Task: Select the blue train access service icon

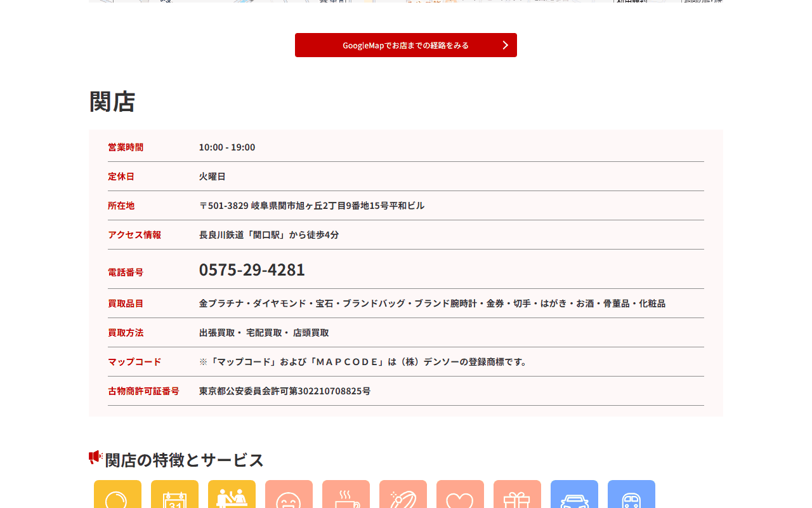Action: coord(631,494)
